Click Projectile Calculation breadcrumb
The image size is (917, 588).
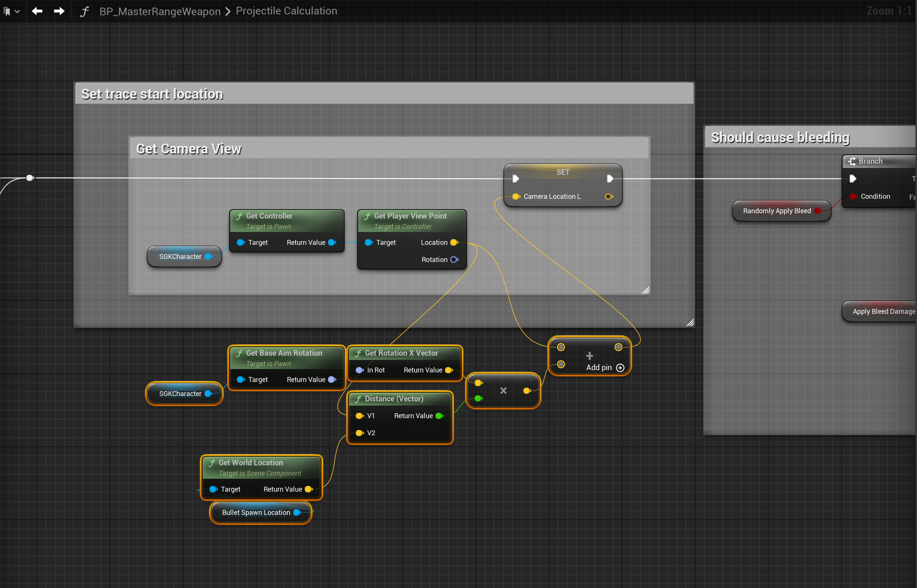pyautogui.click(x=286, y=11)
